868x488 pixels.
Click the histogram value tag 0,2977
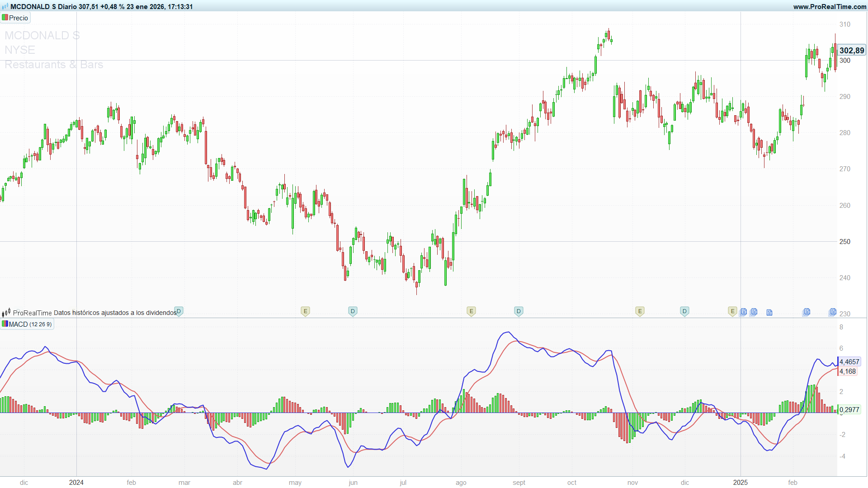[x=849, y=410]
